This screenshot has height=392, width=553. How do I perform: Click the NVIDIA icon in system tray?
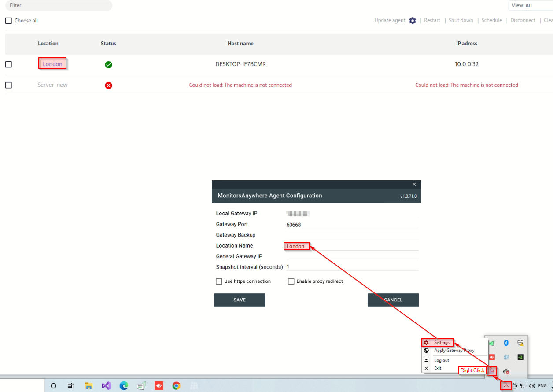coord(520,357)
